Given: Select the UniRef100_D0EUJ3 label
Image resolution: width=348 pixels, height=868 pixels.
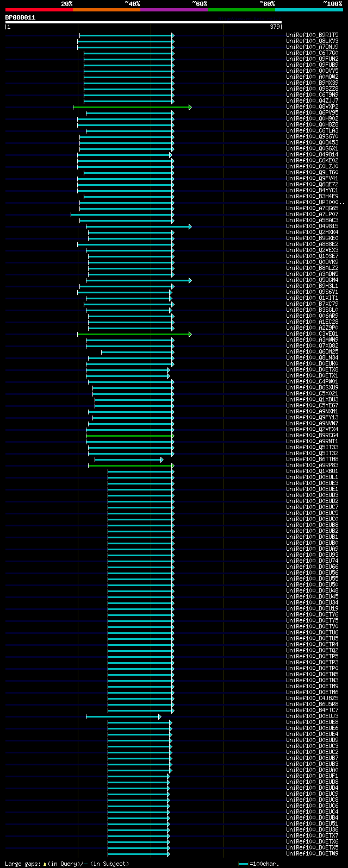Looking at the screenshot, I should [312, 716].
